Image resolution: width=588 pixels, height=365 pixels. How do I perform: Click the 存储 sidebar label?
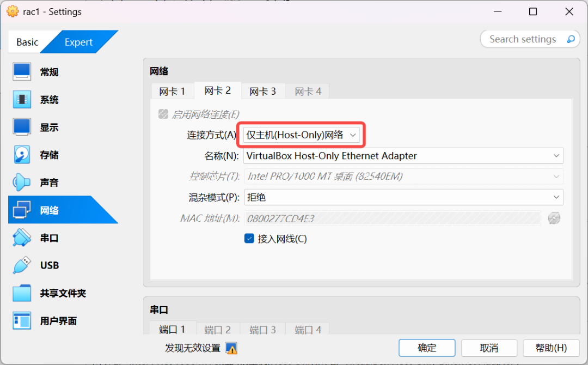tap(49, 155)
